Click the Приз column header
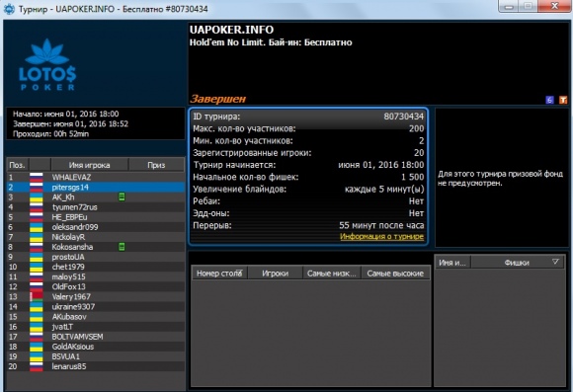The width and height of the screenshot is (573, 392). click(x=156, y=165)
